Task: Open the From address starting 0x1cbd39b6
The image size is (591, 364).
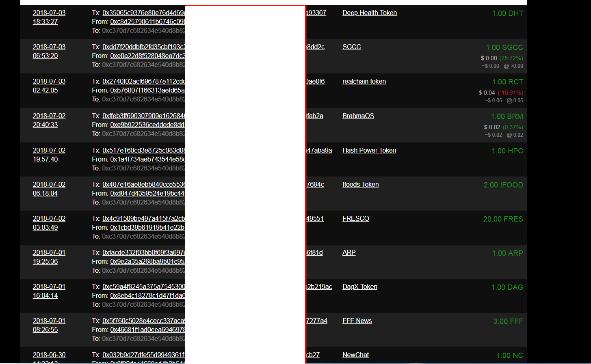Action: [148, 228]
